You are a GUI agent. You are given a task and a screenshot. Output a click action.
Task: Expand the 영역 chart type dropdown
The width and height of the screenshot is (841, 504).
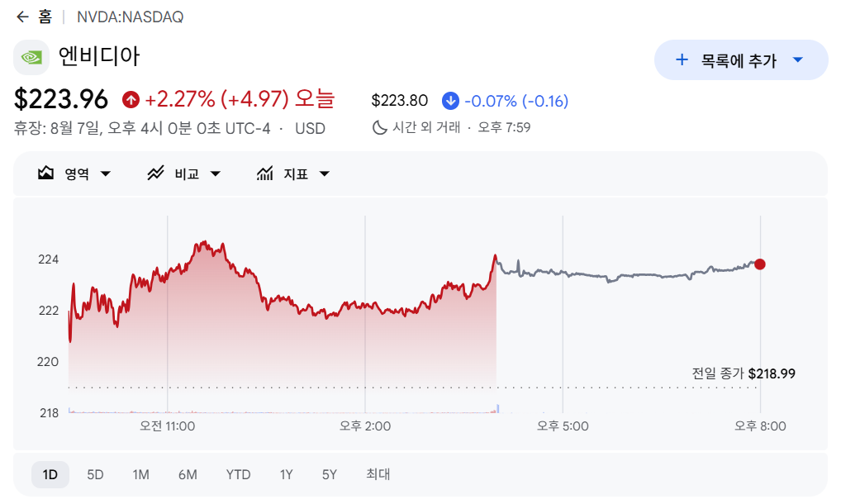click(106, 174)
